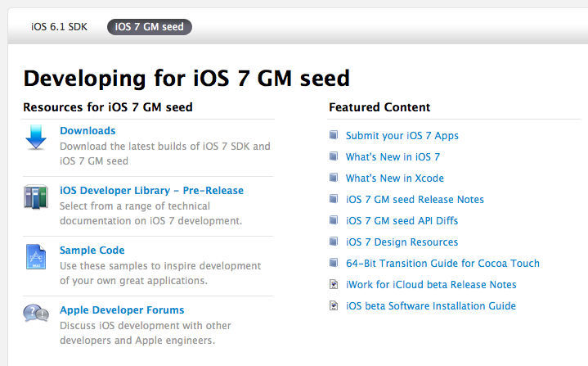588x366 pixels.
Task: Click the blue Downloads arrow icon
Action: (x=36, y=138)
